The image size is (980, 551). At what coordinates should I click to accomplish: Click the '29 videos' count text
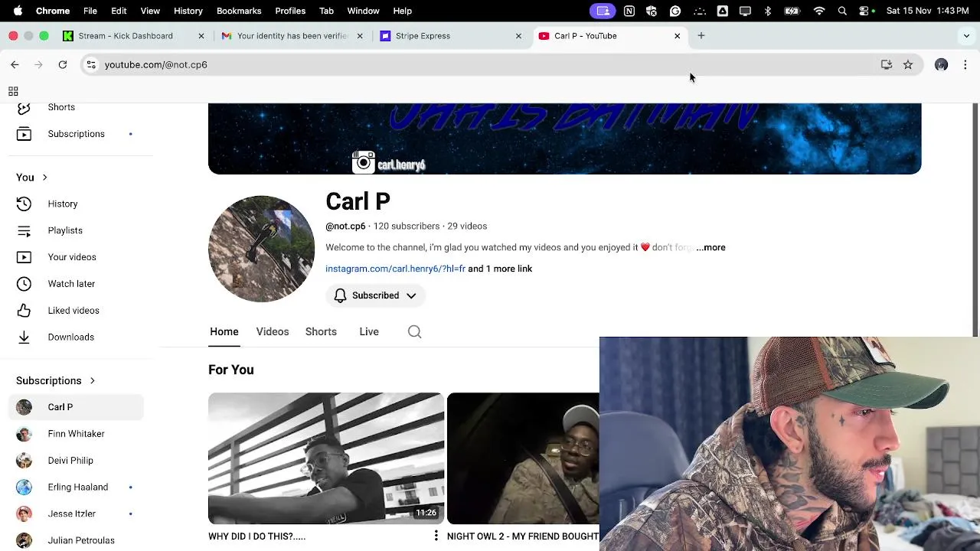[x=467, y=227]
